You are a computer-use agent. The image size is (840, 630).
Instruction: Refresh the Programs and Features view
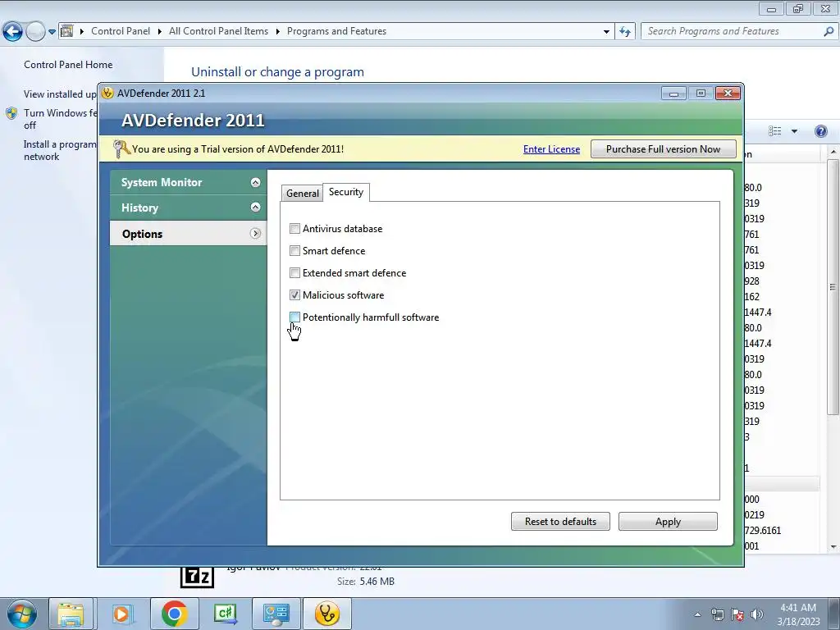(x=624, y=32)
